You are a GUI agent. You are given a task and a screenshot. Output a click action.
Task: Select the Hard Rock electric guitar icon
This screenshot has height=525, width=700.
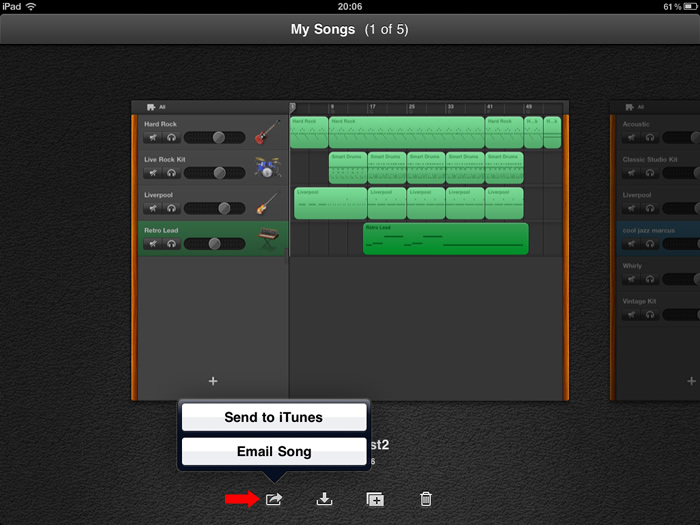tap(267, 132)
